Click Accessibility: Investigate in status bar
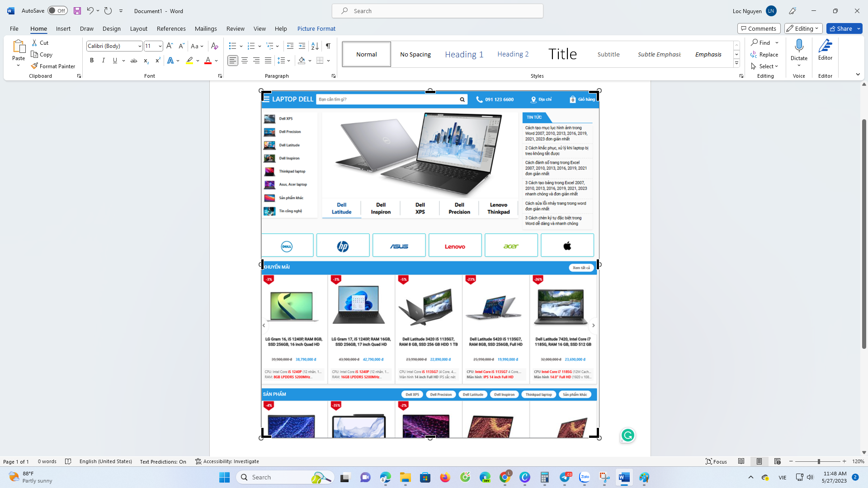 [x=227, y=461]
